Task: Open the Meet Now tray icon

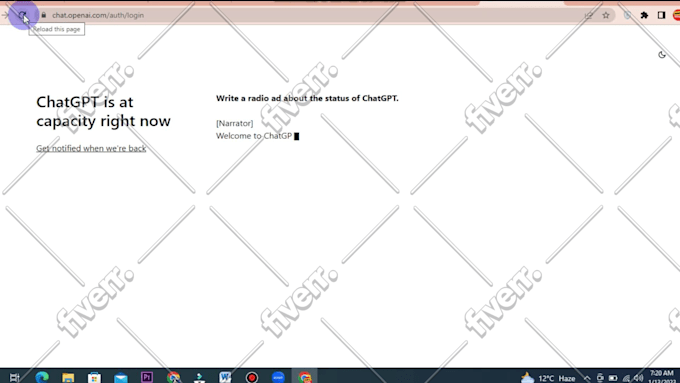Action: 600,378
